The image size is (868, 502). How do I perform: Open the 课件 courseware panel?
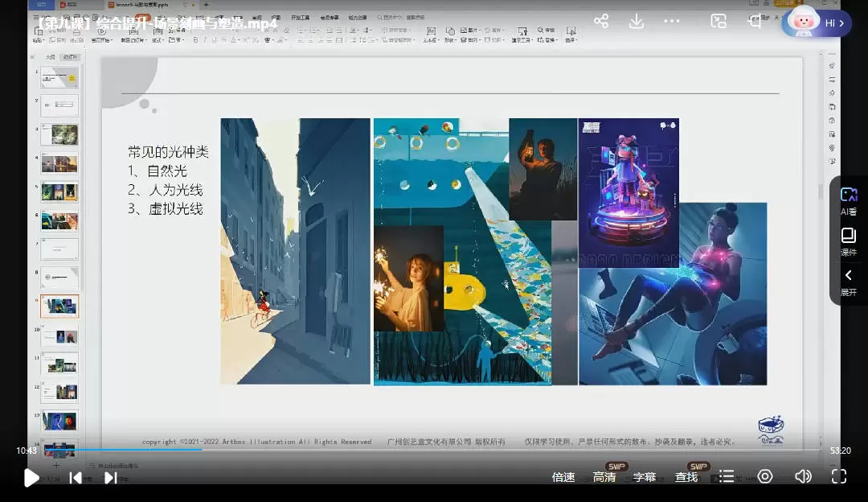(x=849, y=242)
